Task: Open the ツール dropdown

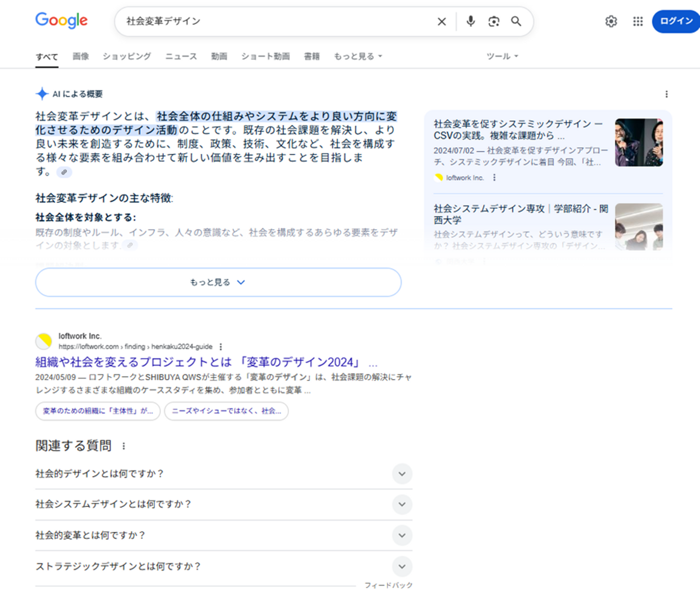Action: 502,56
